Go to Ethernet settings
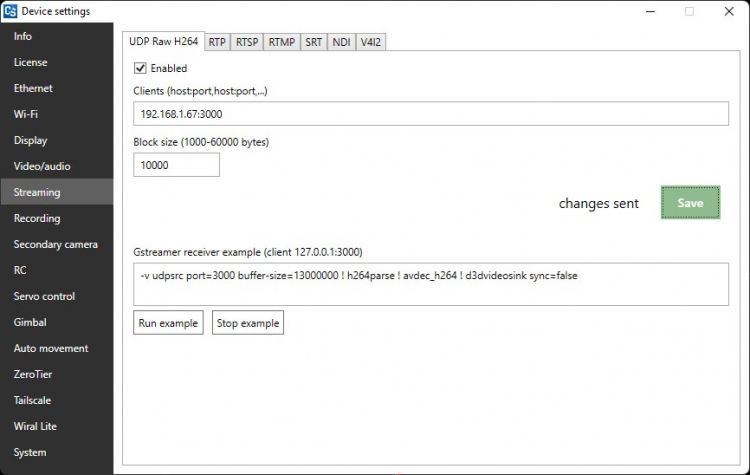Viewport: 750px width, 475px height. [x=57, y=88]
